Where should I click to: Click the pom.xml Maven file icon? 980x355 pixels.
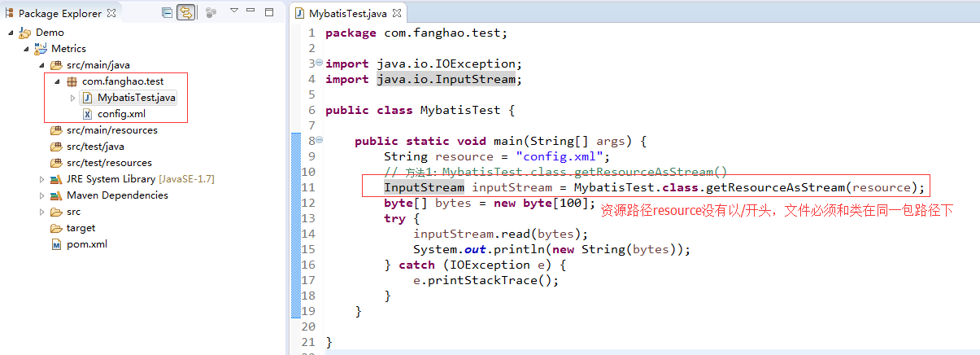55,244
